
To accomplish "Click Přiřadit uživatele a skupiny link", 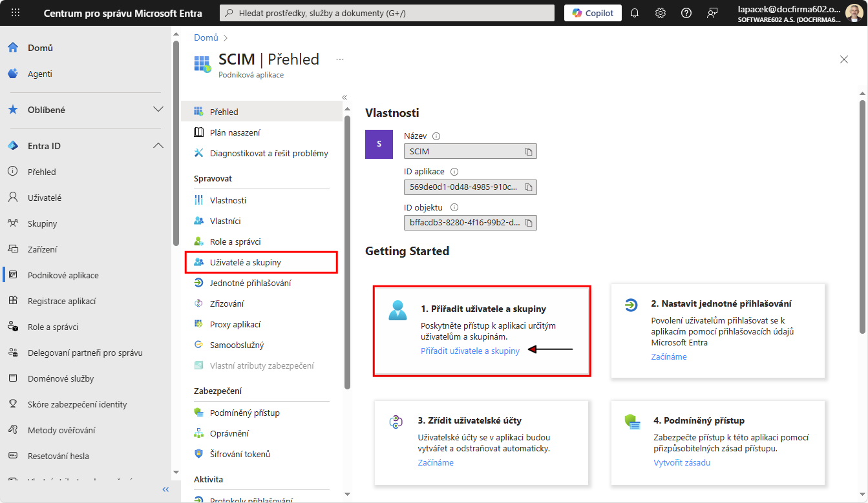I will [x=470, y=351].
